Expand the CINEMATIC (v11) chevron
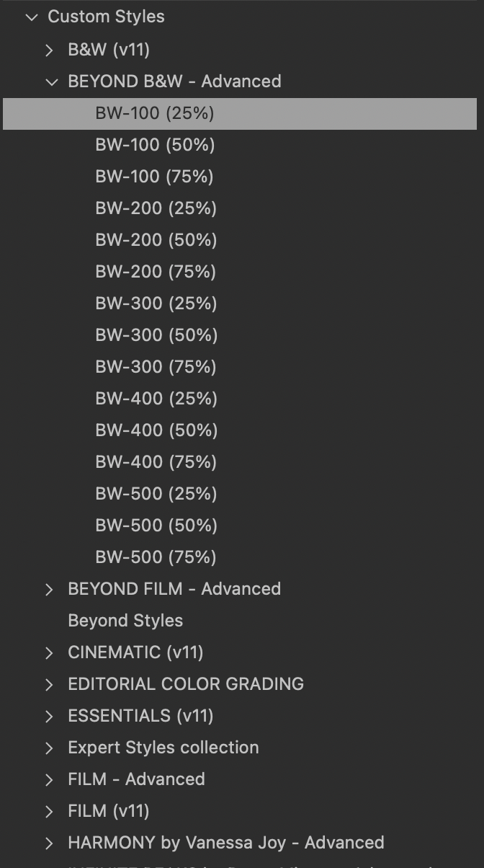 50,652
